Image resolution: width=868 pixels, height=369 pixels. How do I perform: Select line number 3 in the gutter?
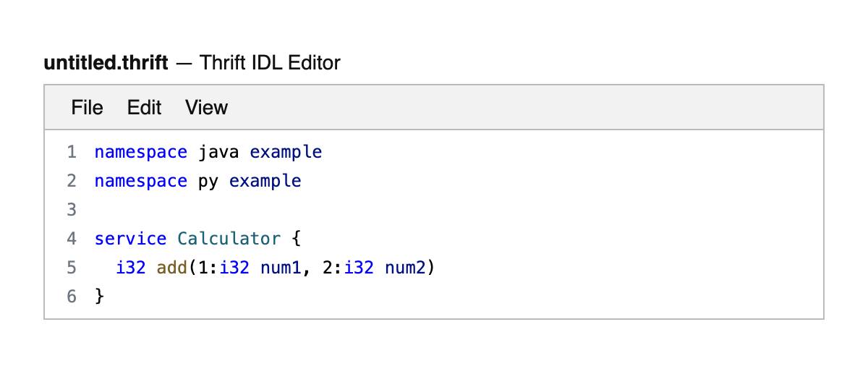coord(71,210)
